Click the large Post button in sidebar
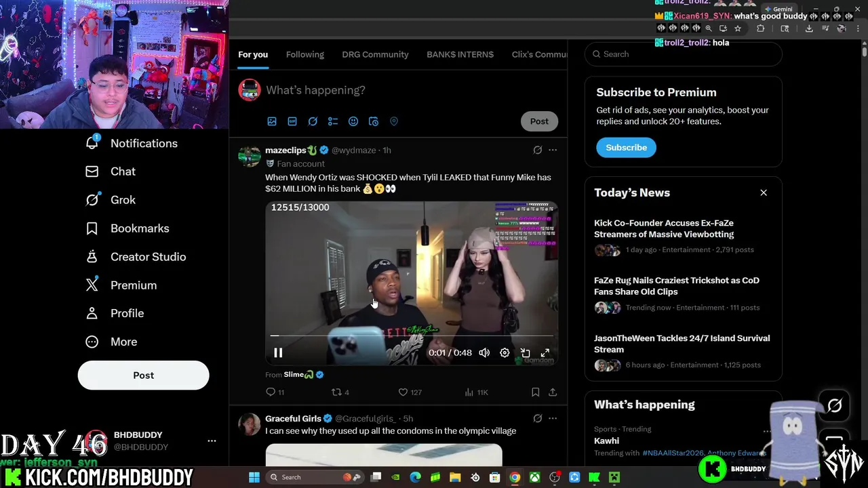 (x=143, y=375)
